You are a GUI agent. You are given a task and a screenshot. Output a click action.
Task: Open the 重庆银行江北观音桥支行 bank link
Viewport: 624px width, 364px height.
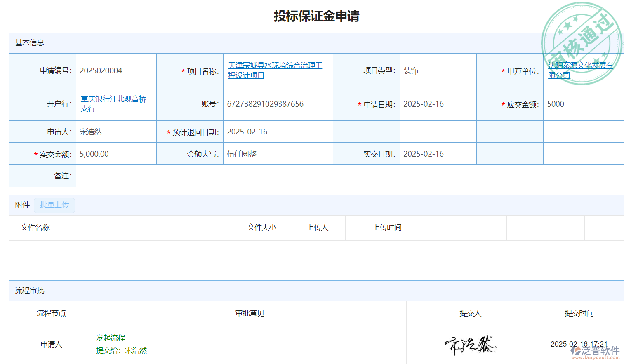(x=113, y=103)
